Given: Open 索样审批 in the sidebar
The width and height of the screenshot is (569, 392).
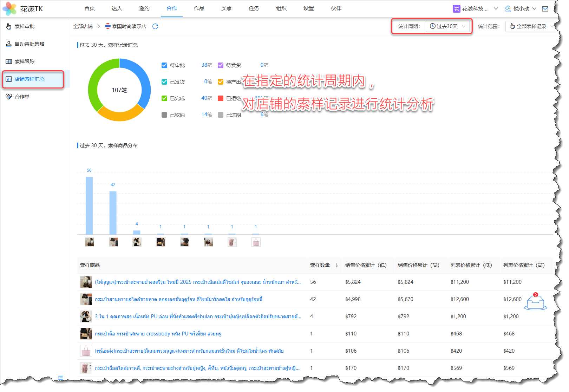Looking at the screenshot, I should click(x=25, y=26).
